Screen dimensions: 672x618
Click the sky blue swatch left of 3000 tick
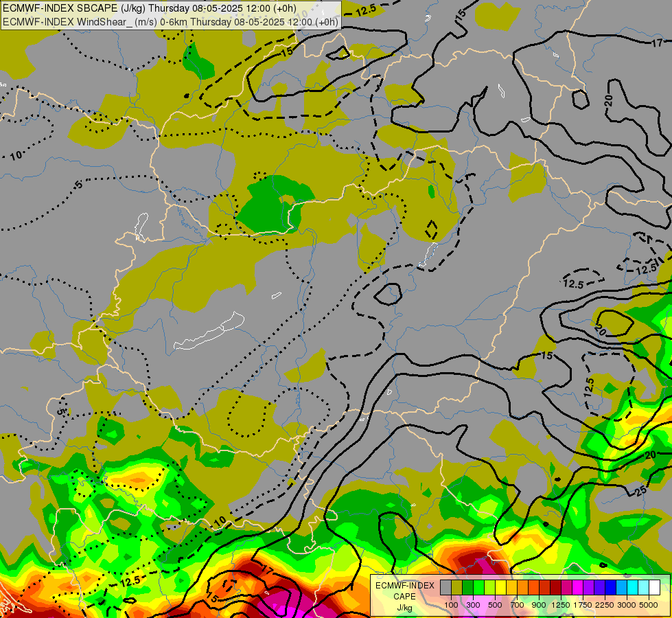tap(622, 588)
